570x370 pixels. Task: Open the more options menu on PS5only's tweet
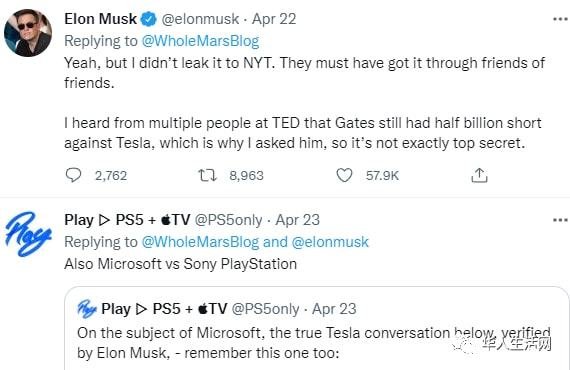click(x=560, y=220)
